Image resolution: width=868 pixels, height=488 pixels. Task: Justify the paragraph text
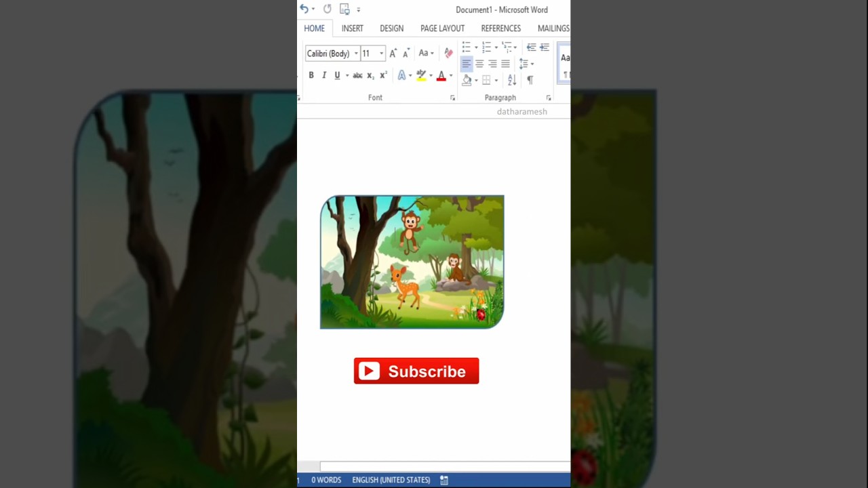point(505,64)
